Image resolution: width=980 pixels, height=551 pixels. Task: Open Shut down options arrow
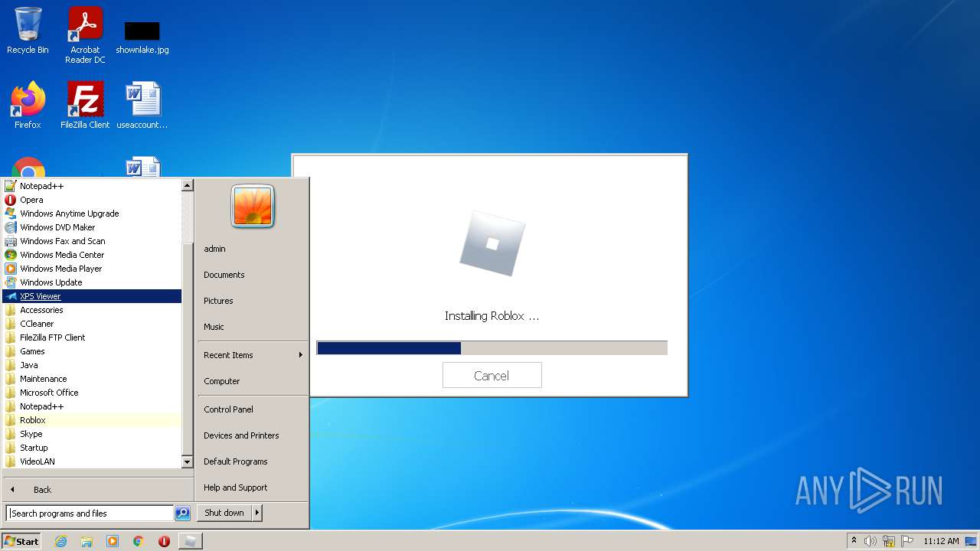pos(257,513)
